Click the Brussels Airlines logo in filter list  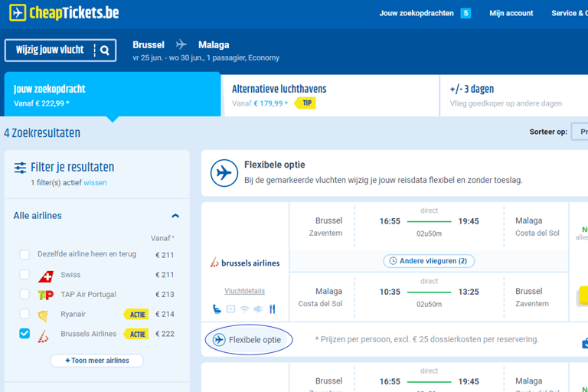43,336
